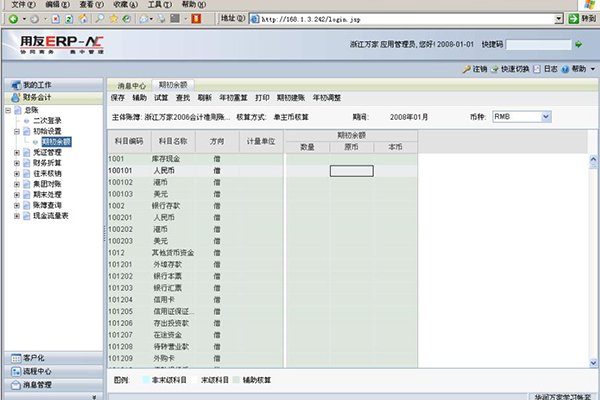Click the 打印 print button
The height and width of the screenshot is (400, 600).
click(262, 98)
